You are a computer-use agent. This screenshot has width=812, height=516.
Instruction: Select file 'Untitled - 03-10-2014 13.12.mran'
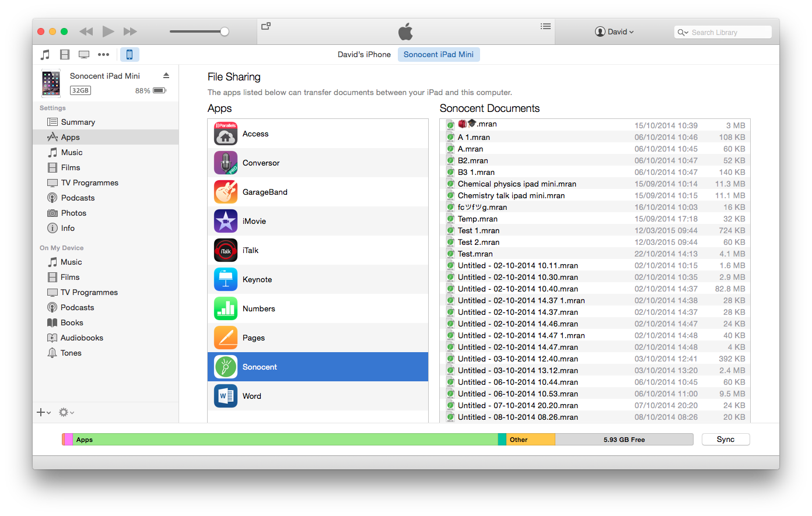pos(595,370)
